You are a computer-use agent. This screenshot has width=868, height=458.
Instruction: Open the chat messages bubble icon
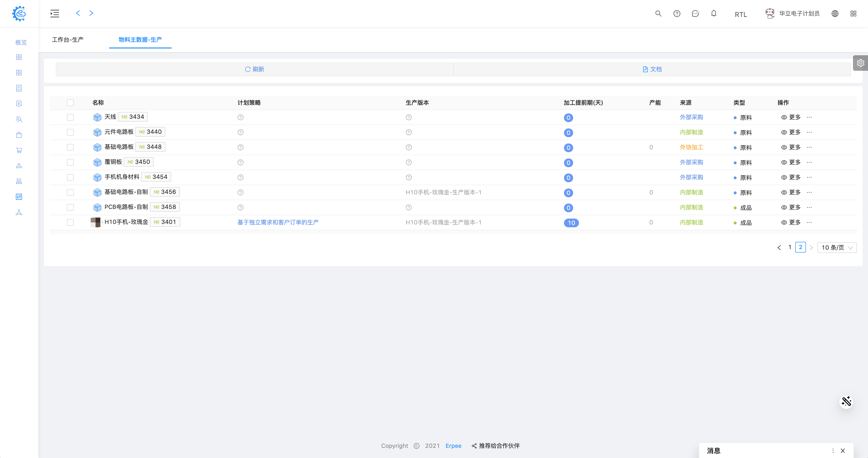(x=695, y=14)
